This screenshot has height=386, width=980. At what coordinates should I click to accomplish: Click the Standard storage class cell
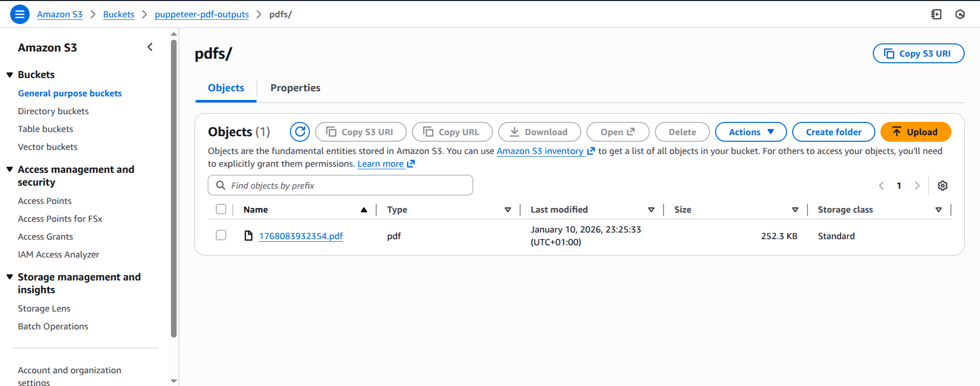pyautogui.click(x=836, y=236)
